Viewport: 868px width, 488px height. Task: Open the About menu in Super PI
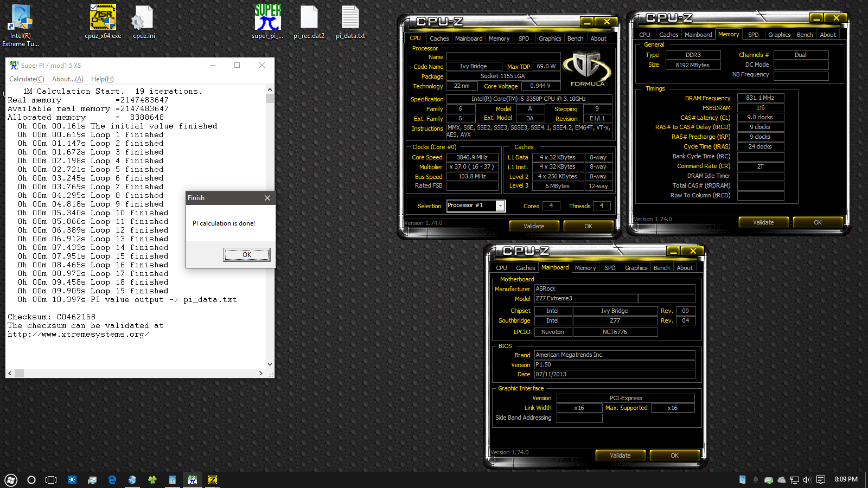click(x=67, y=79)
